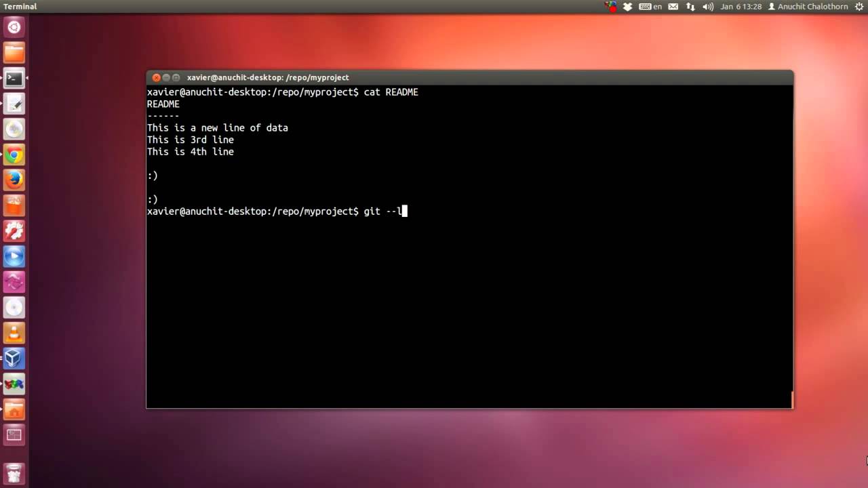Click the 'This is 3rd line' text
The height and width of the screenshot is (488, 868).
[191, 140]
